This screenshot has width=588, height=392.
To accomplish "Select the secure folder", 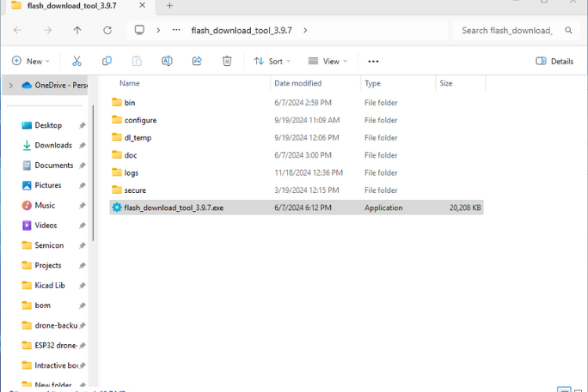I will (135, 191).
